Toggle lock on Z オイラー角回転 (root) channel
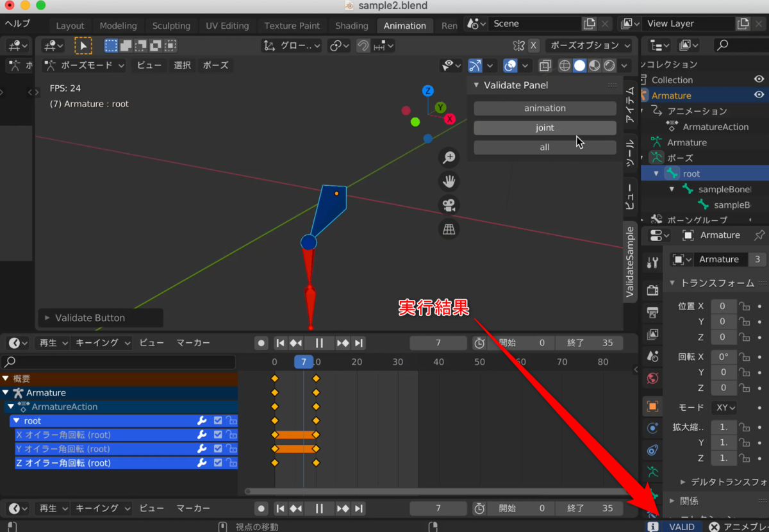This screenshot has width=769, height=532. coord(231,463)
